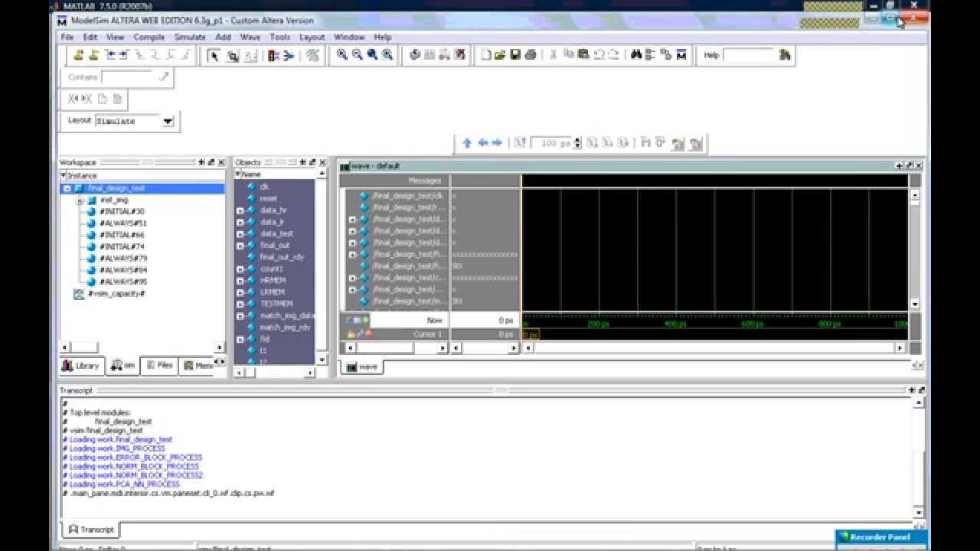Click the Zoom Full magnifier icon
980x551 pixels.
pyautogui.click(x=373, y=54)
